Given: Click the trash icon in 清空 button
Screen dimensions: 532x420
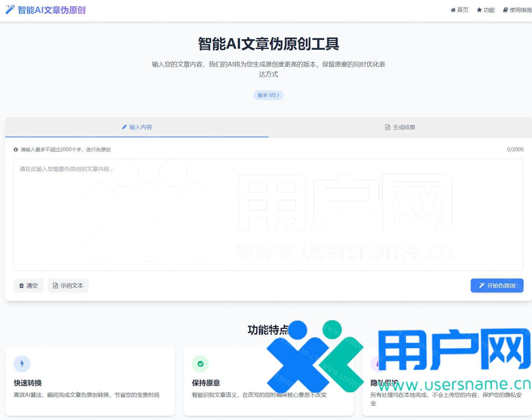Looking at the screenshot, I should pos(21,285).
